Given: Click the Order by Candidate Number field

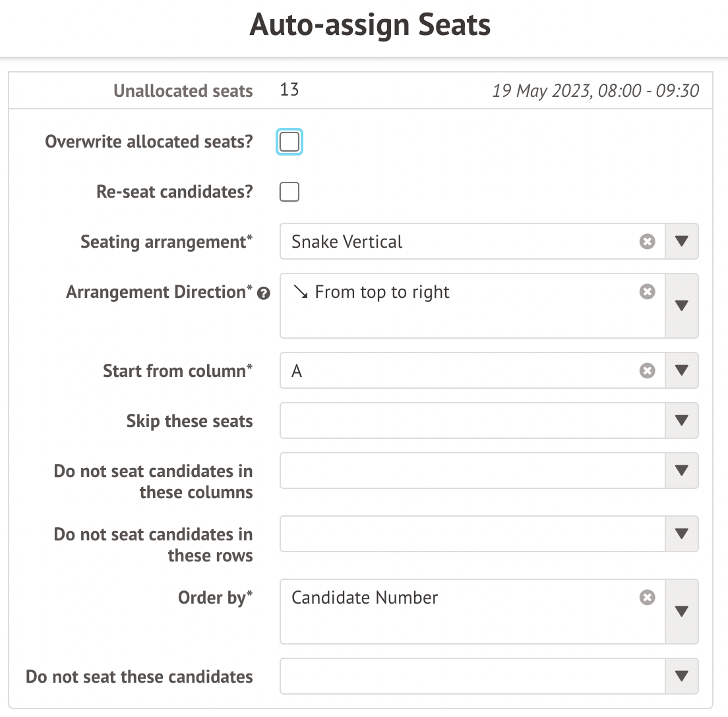Looking at the screenshot, I should [x=462, y=612].
